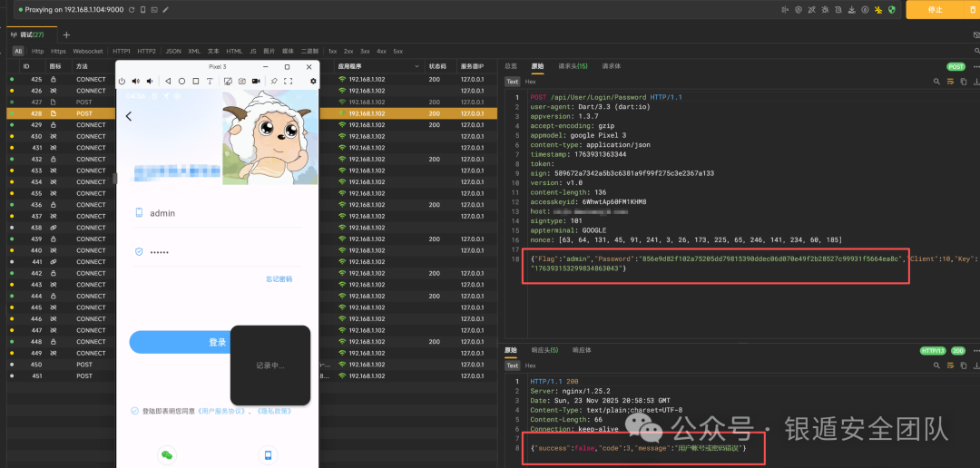Open the 请求头(15) tab
The image size is (980, 468).
coord(573,66)
